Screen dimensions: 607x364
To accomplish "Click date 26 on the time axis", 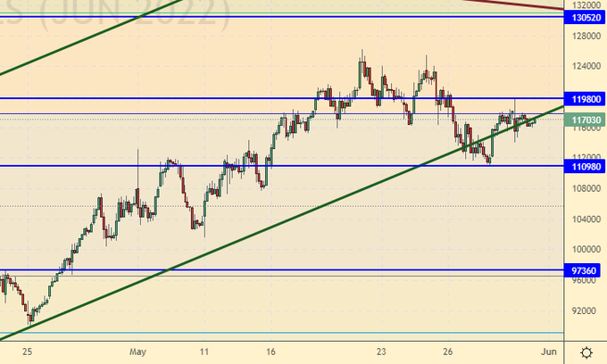I will pos(451,352).
